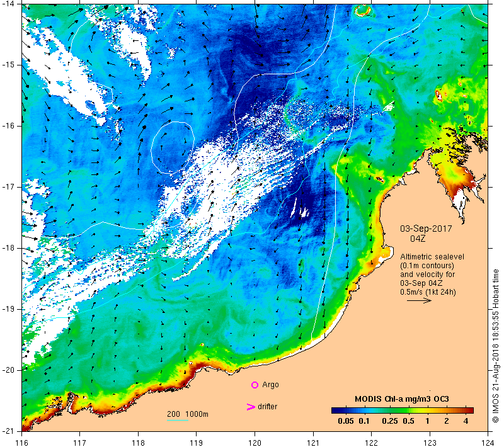This screenshot has height=447, width=504.
Task: Click the 200 1000m bathymetry legend text
Action: (x=188, y=414)
